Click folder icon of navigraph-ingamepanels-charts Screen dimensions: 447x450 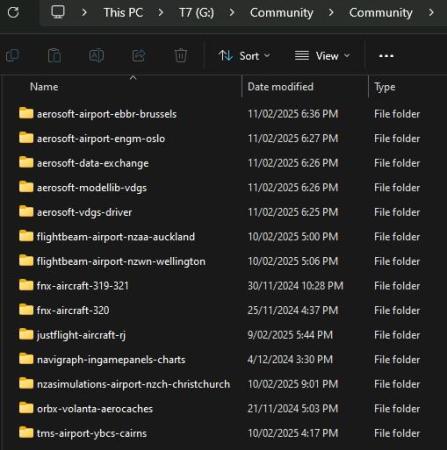point(26,359)
